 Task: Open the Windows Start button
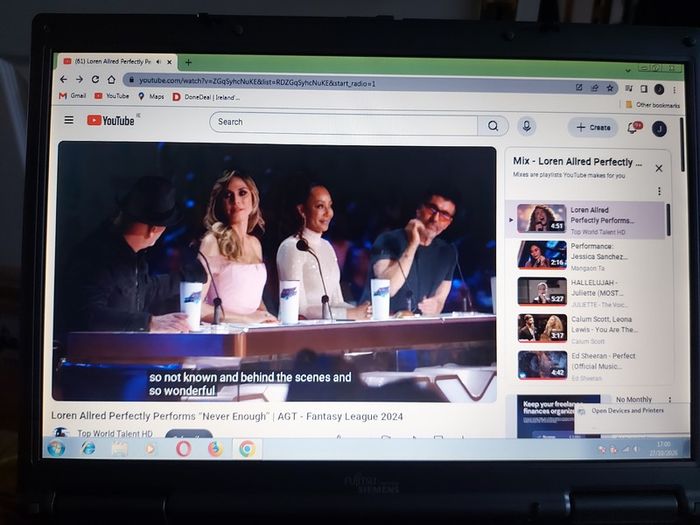click(x=57, y=447)
